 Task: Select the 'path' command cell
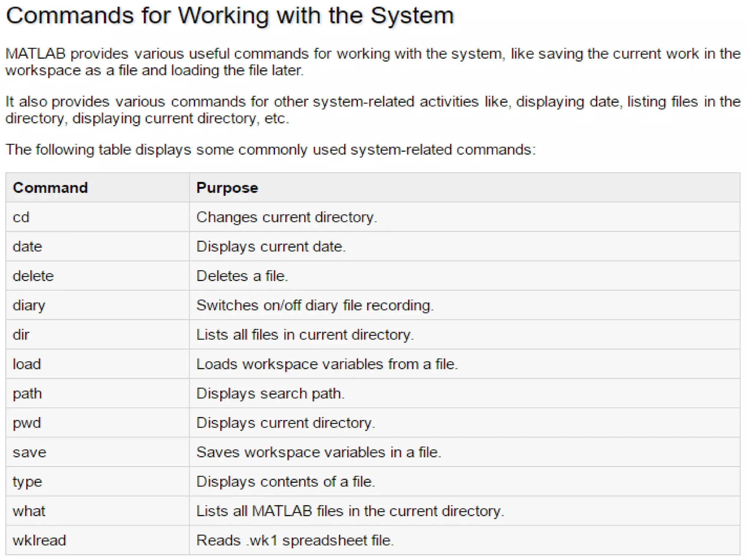pyautogui.click(x=27, y=394)
